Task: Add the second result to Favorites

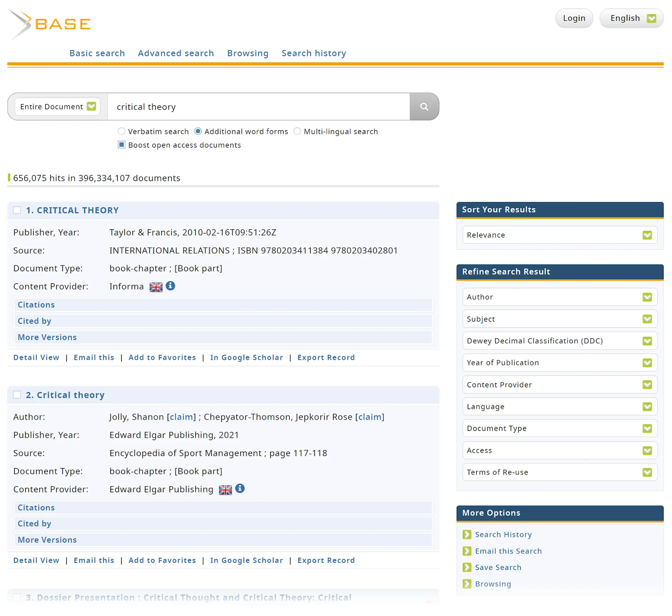Action: point(162,560)
